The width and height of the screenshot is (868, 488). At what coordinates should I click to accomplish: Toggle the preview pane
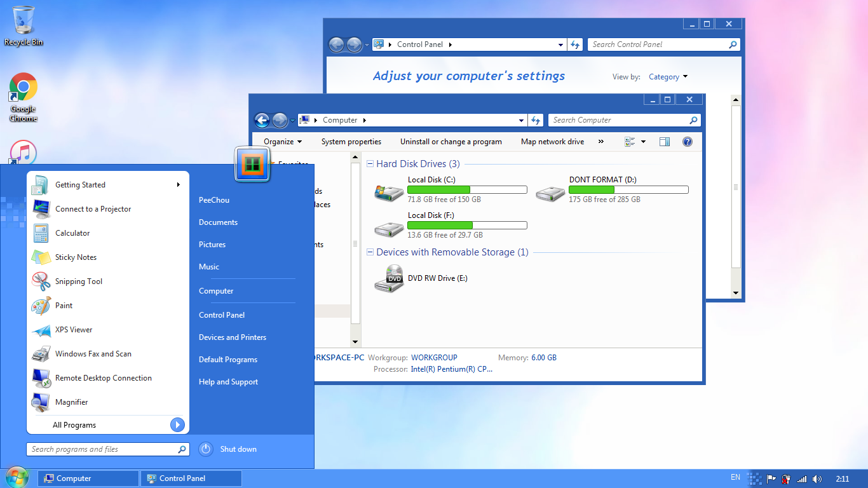click(x=665, y=142)
